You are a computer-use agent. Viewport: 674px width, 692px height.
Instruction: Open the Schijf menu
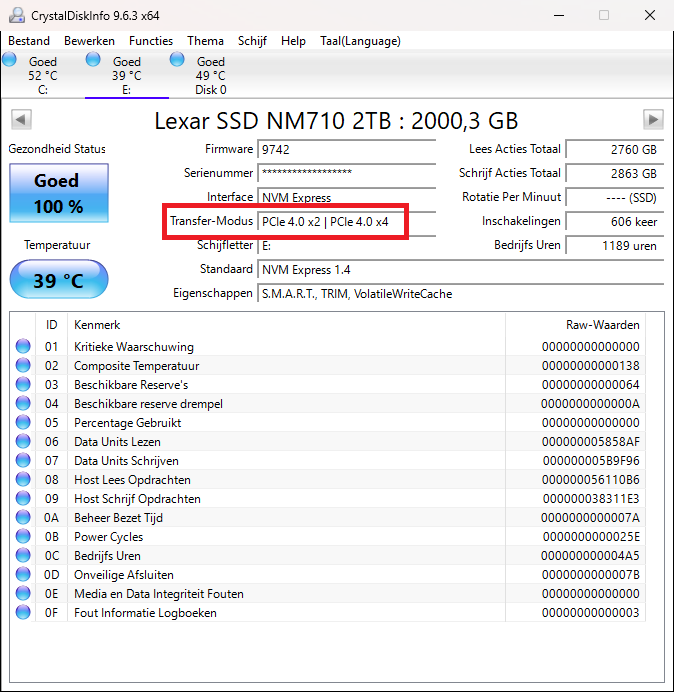point(252,41)
